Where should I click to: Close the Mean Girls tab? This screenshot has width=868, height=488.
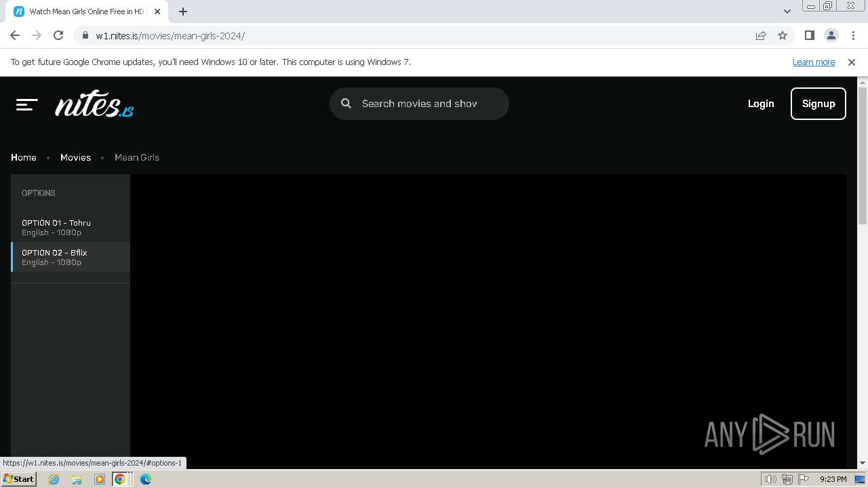coord(157,12)
